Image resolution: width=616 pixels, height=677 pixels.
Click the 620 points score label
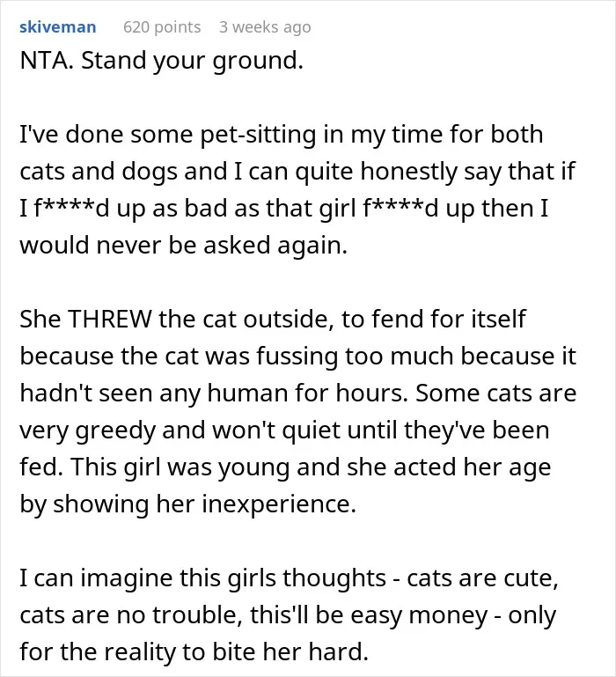click(x=162, y=27)
